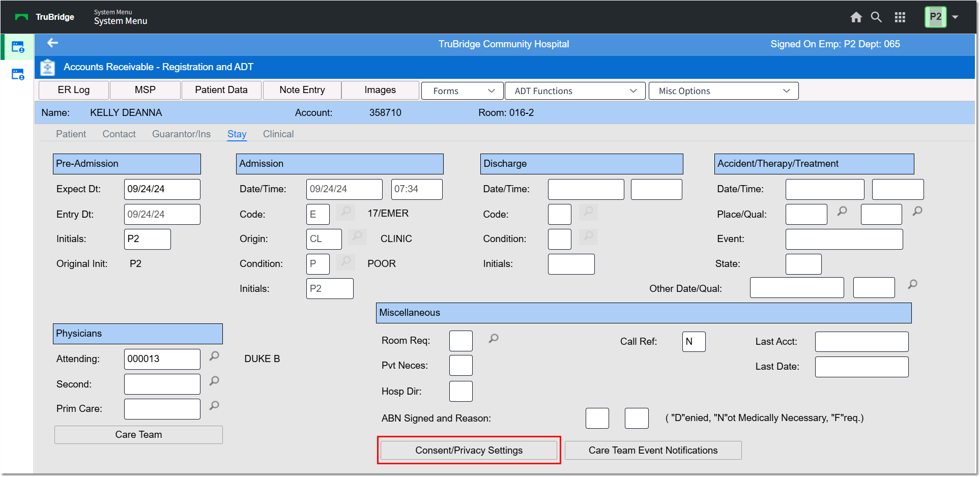
Task: Select the Stay tab
Action: click(x=237, y=134)
